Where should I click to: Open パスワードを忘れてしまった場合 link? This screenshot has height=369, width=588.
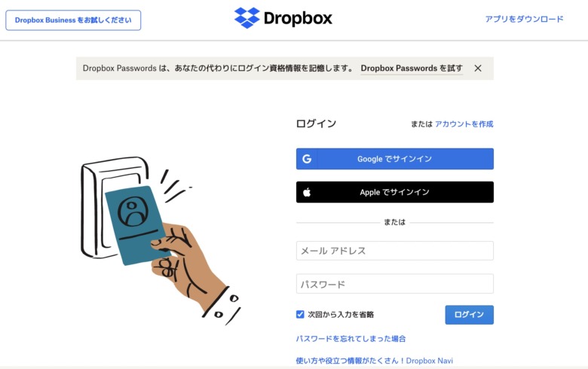(x=351, y=339)
